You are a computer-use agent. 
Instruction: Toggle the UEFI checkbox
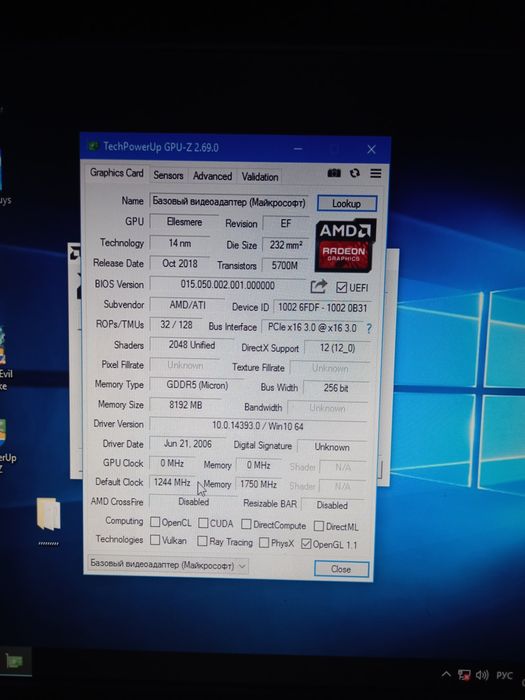[x=342, y=288]
